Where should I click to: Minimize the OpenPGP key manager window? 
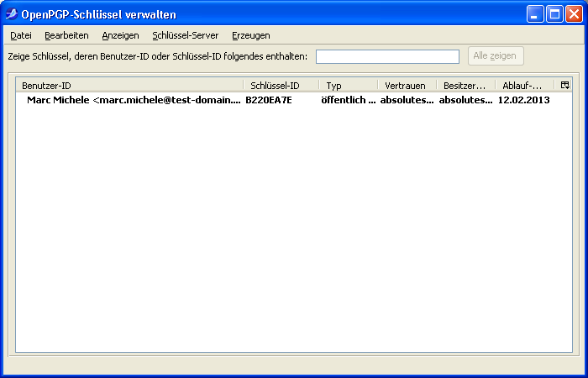[x=535, y=14]
